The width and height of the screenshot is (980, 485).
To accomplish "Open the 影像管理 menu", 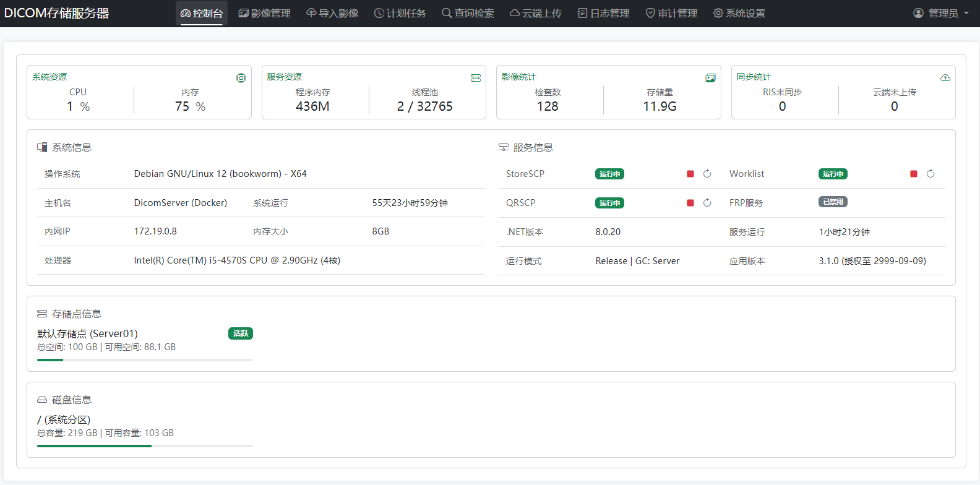I will tap(265, 14).
